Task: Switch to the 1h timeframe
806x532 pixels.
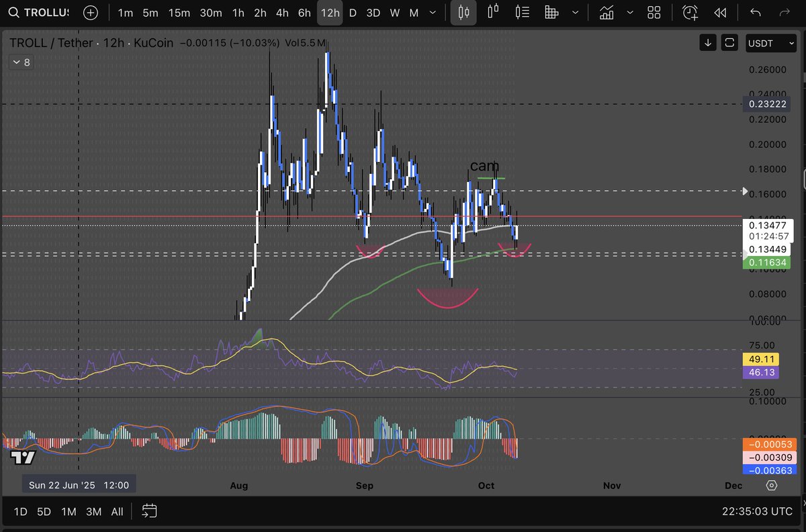Action: pos(238,13)
